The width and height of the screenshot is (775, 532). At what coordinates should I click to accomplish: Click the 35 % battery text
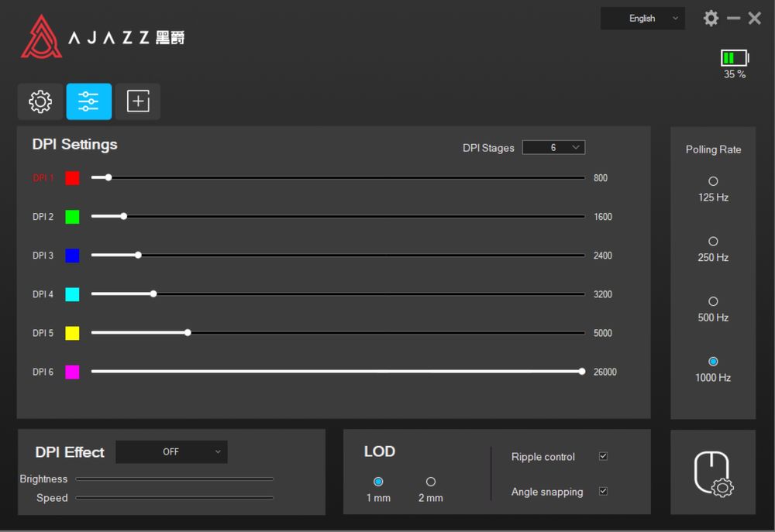tap(735, 74)
